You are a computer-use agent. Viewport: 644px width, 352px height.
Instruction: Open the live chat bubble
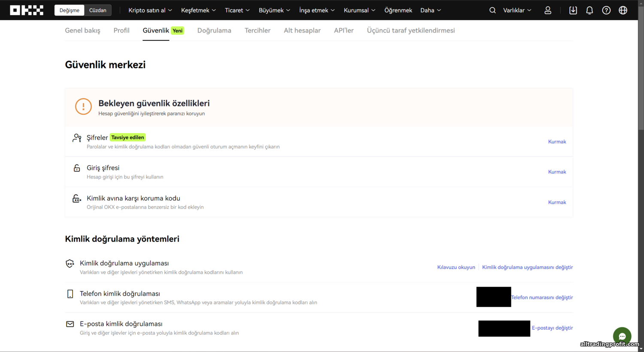point(622,336)
